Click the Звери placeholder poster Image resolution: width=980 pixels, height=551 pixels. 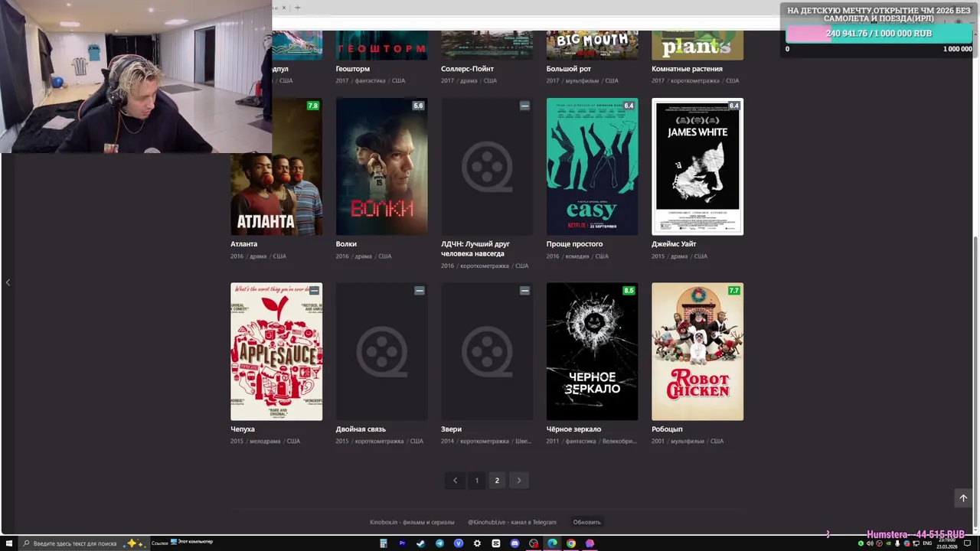click(487, 352)
